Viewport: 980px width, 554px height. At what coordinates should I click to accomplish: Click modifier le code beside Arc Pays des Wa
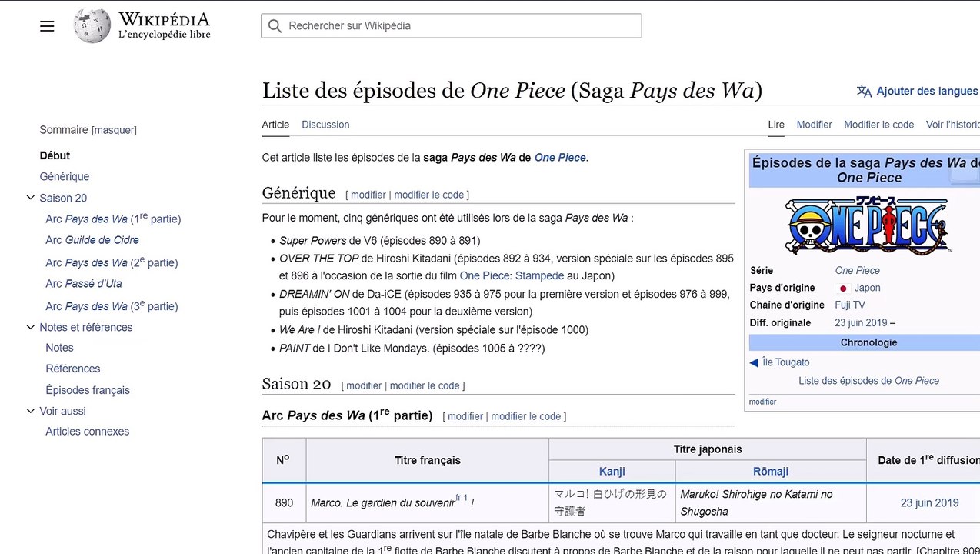pos(526,416)
